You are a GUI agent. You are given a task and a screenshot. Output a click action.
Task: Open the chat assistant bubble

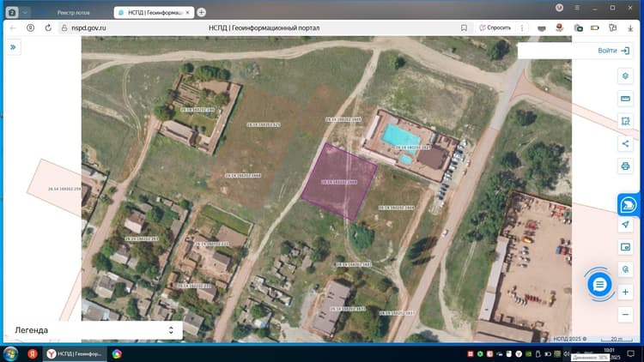click(599, 284)
